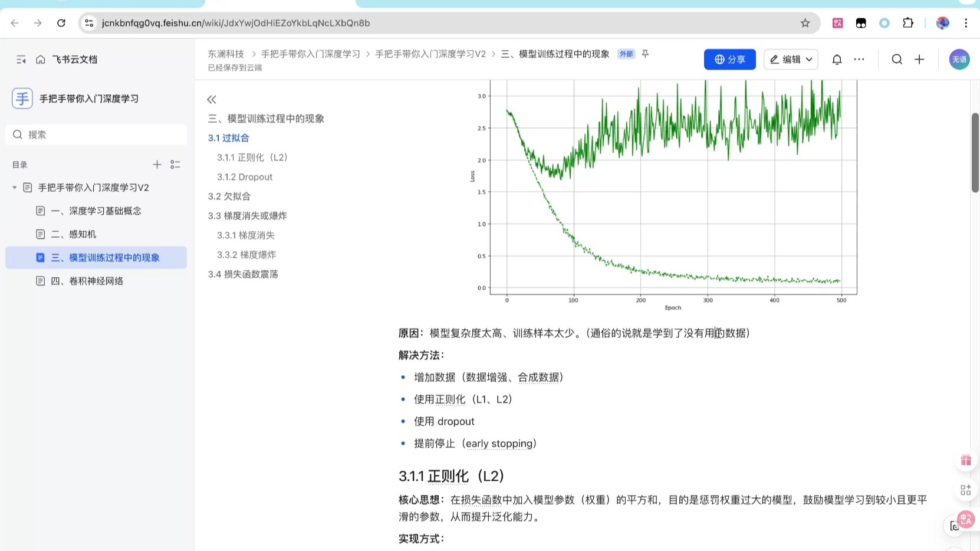Image resolution: width=980 pixels, height=551 pixels.
Task: Open the grid widget icon on right edge
Action: pyautogui.click(x=966, y=490)
